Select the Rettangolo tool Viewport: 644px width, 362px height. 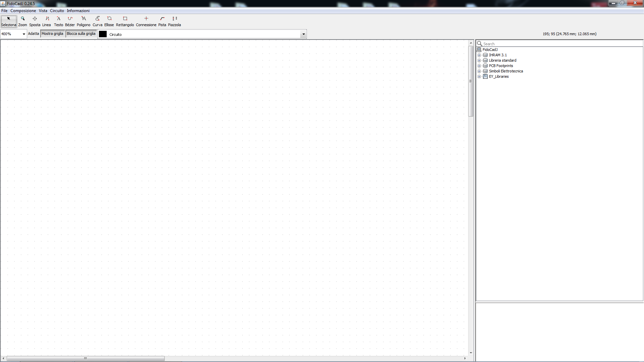pyautogui.click(x=125, y=21)
